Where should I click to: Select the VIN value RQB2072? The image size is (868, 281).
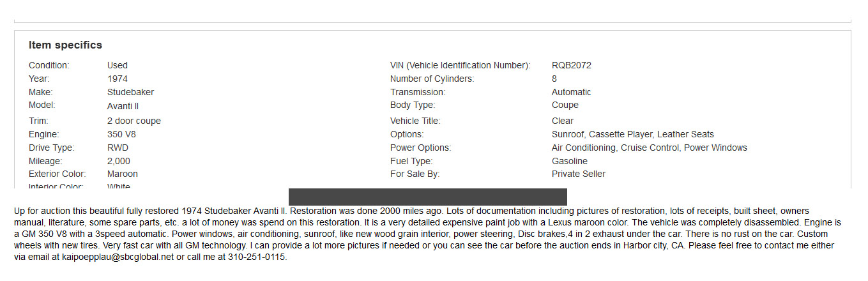[571, 65]
